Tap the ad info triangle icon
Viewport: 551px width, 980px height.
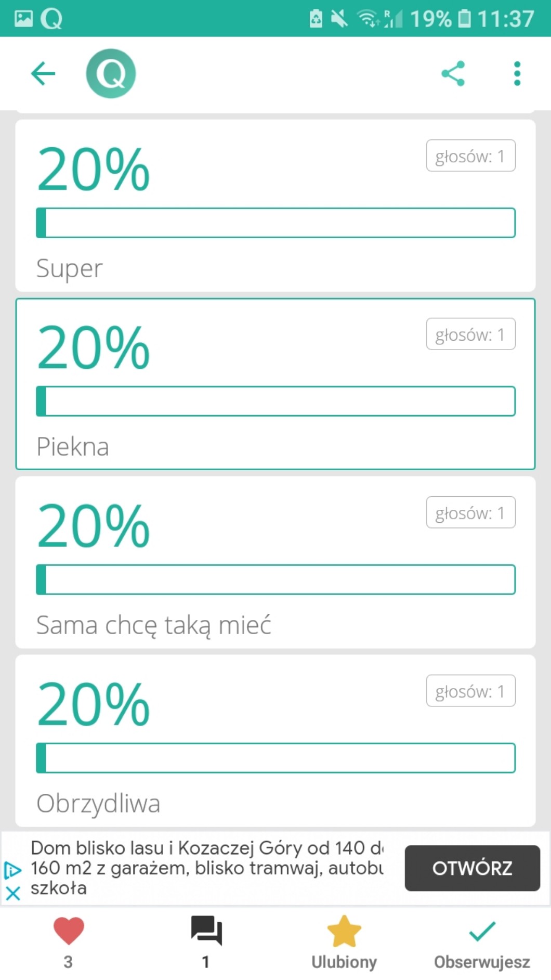tap(13, 870)
